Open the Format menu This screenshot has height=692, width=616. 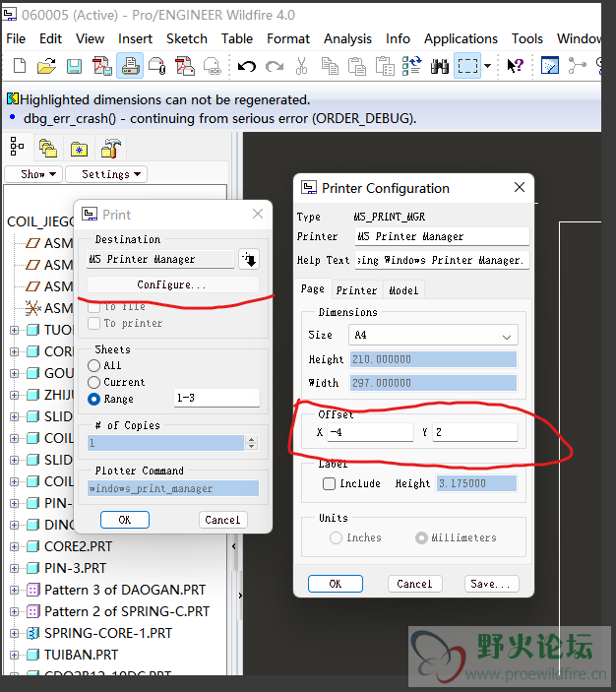[288, 38]
